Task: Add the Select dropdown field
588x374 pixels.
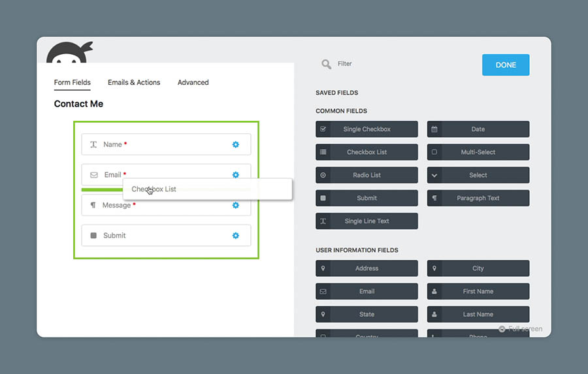Action: tap(478, 175)
